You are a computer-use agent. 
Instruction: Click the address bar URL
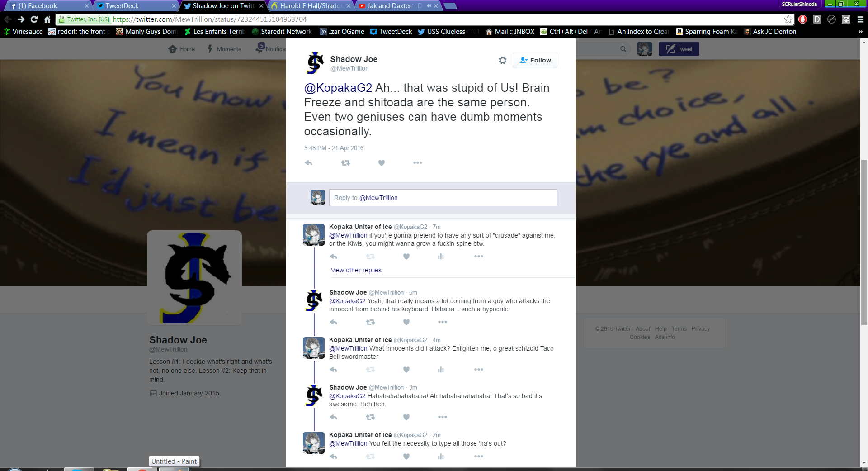tap(210, 19)
